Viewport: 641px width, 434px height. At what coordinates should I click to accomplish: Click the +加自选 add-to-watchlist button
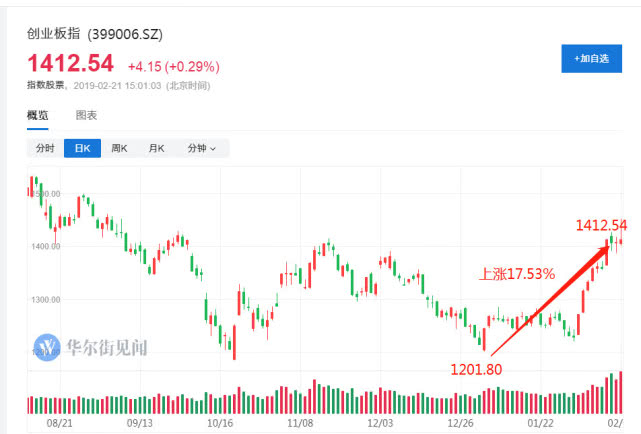tap(591, 59)
